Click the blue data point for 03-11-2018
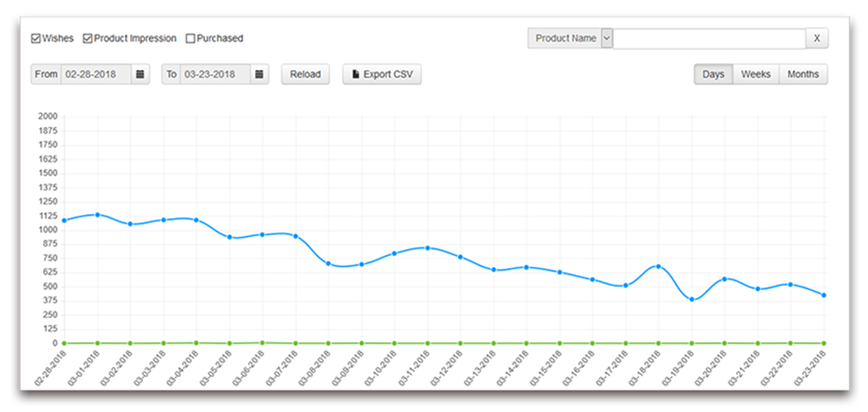Screen dimensions: 868x412 pos(428,248)
